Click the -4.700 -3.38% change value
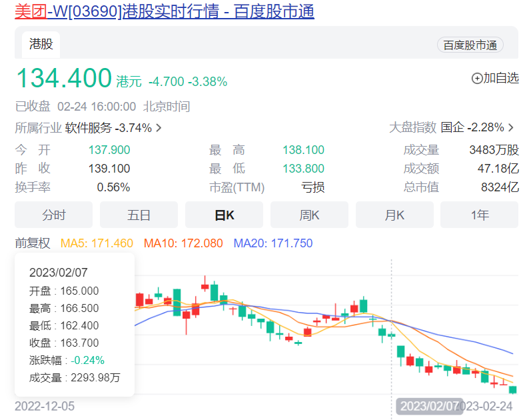Image resolution: width=531 pixels, height=420 pixels. point(188,81)
